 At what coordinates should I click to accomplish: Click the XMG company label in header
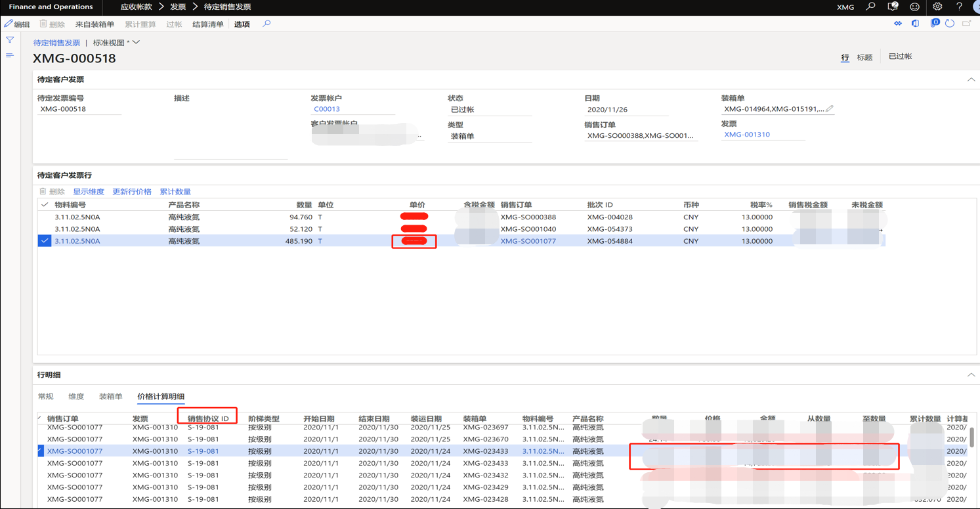[845, 7]
